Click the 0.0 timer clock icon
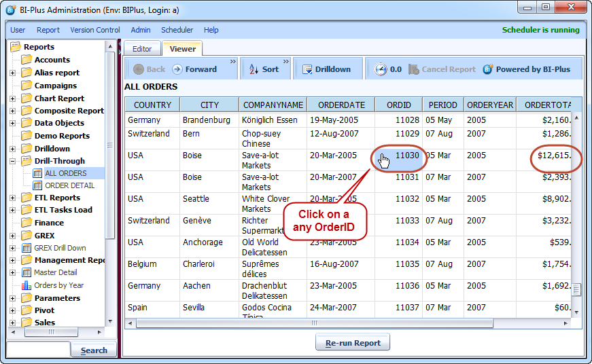This screenshot has height=364, width=592. (380, 69)
